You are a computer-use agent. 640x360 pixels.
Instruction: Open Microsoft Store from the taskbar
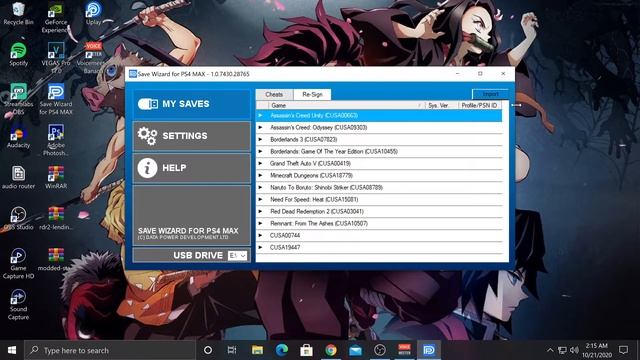click(306, 350)
